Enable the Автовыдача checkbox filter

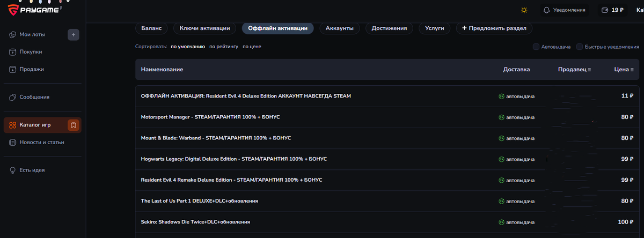tap(536, 47)
